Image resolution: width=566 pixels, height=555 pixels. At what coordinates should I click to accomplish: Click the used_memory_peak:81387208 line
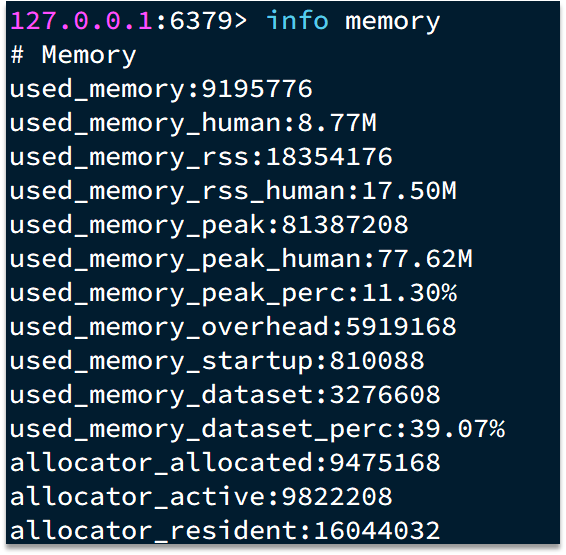pyautogui.click(x=209, y=225)
